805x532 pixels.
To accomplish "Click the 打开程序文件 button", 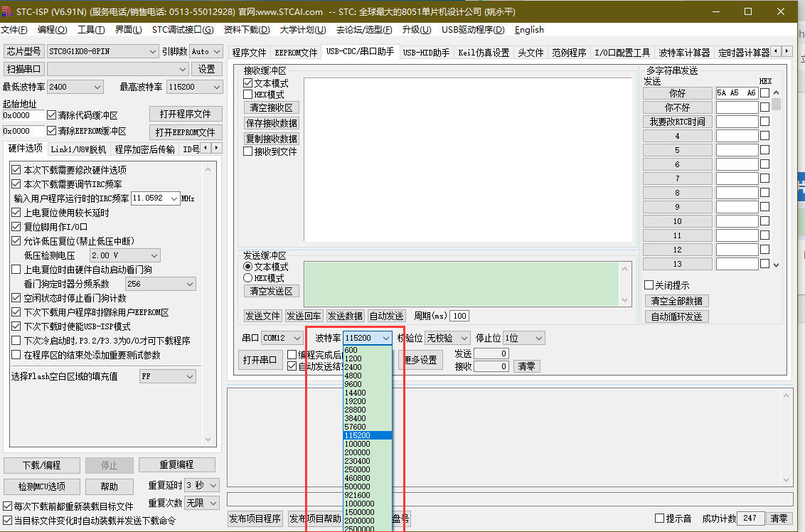I will pyautogui.click(x=186, y=114).
